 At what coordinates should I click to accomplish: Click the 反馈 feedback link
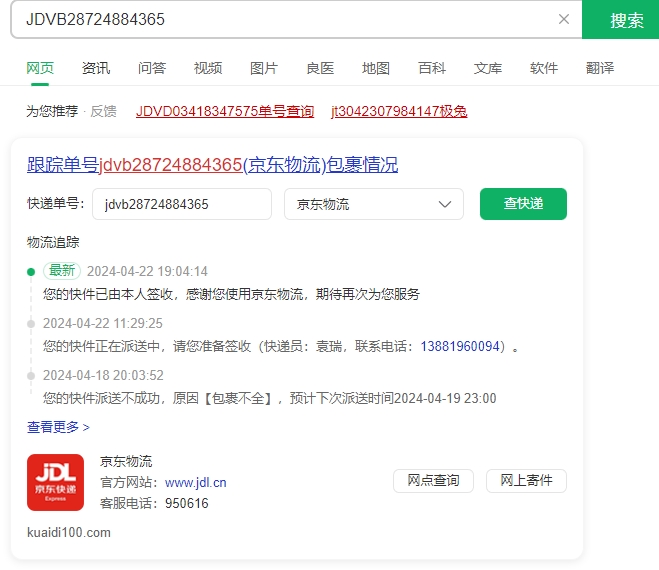click(103, 111)
